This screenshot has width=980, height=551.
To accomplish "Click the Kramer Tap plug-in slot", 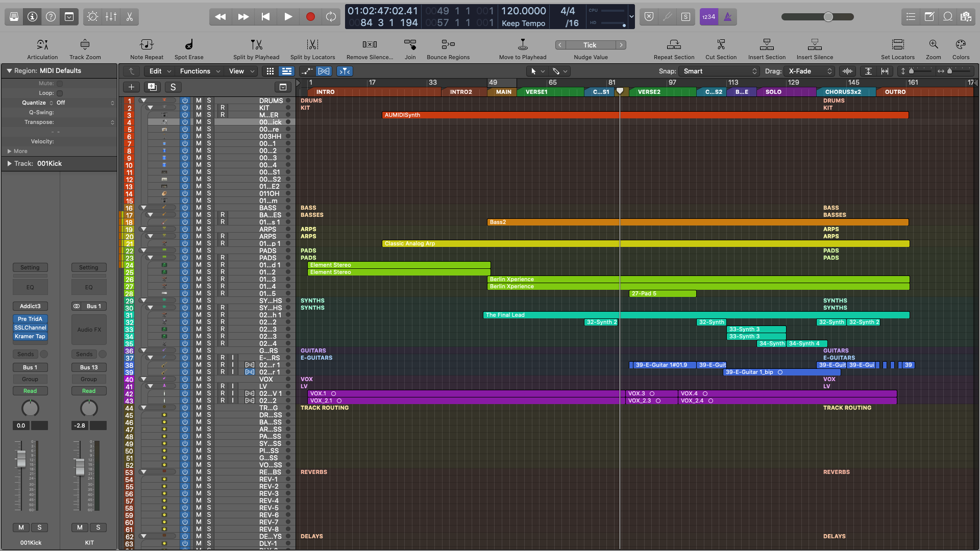I will pyautogui.click(x=30, y=336).
